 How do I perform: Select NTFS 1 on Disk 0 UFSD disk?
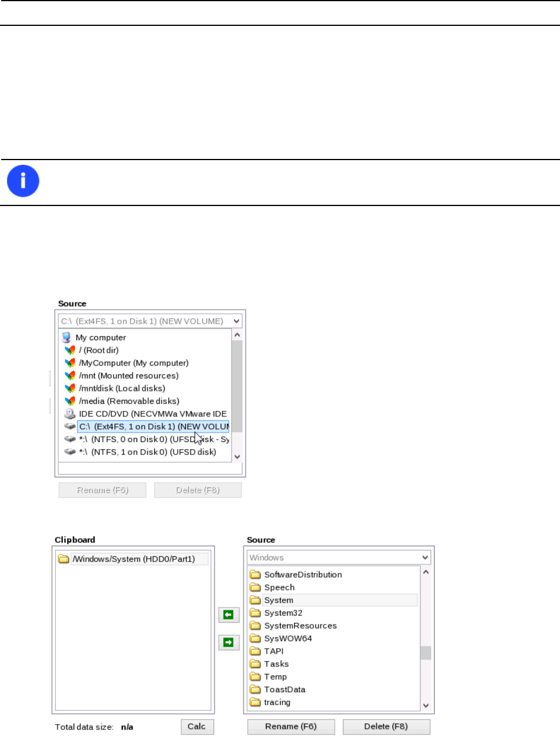[x=147, y=452]
